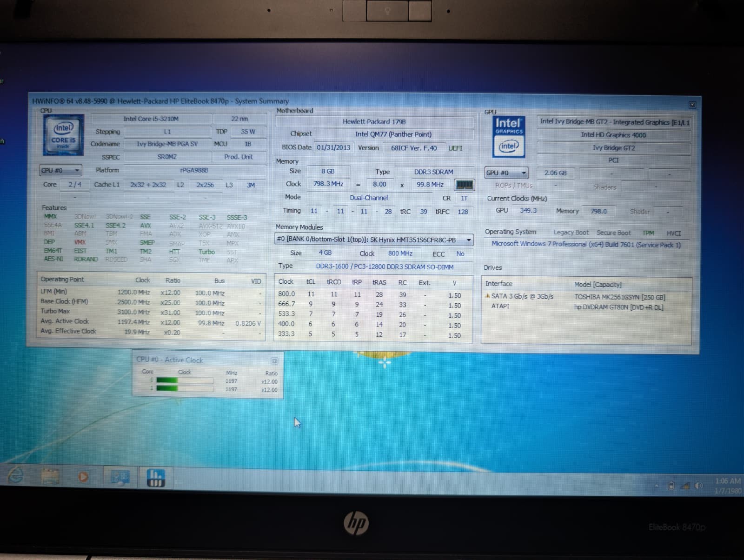Open Internet Explorer from the taskbar
Viewport: 744px width, 560px height.
coord(15,475)
